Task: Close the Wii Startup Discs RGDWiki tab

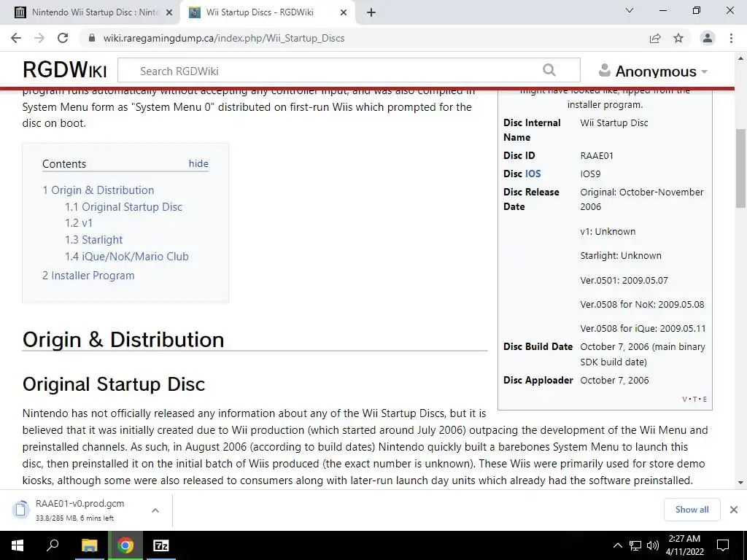Action: 344,13
